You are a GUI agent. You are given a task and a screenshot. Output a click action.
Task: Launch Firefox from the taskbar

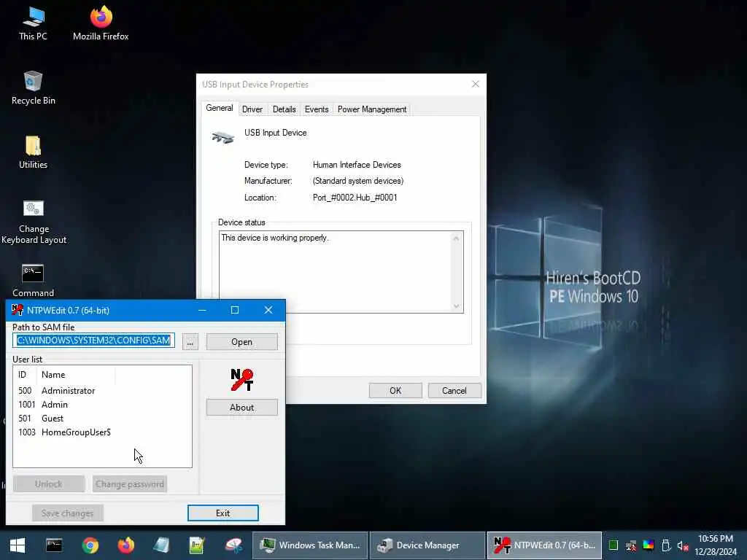pyautogui.click(x=125, y=545)
